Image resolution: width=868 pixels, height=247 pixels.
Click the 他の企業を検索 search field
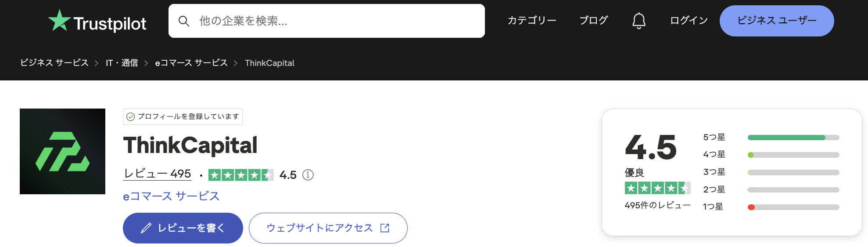[x=326, y=21]
